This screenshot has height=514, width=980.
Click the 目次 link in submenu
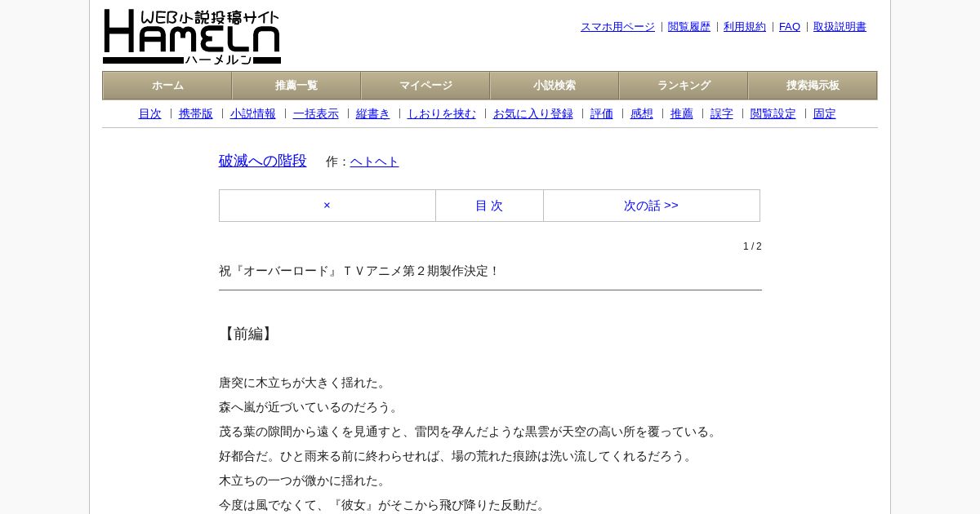tap(150, 114)
